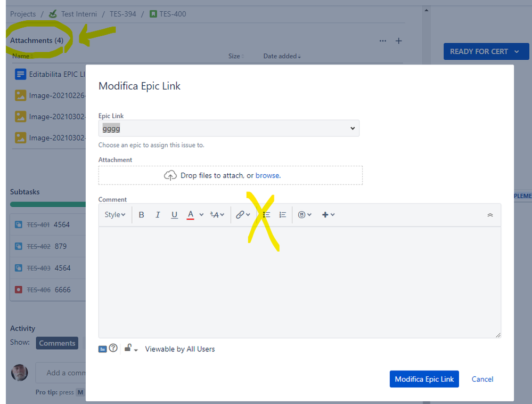Open the insert link dropdown
The image size is (532, 404).
point(243,215)
